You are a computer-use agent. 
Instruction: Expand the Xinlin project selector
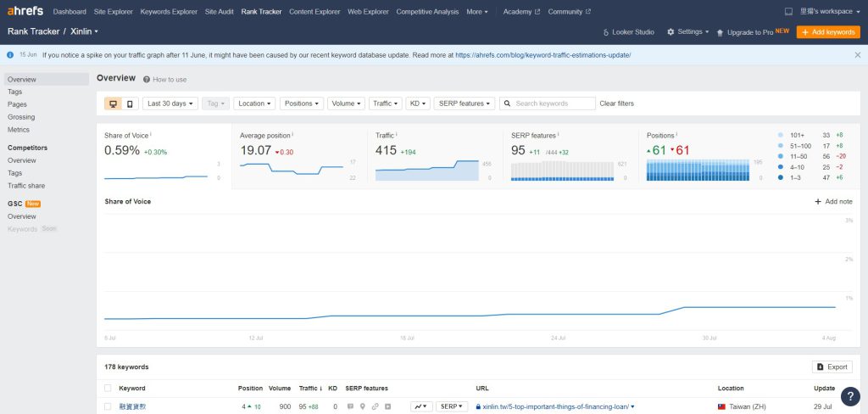pyautogui.click(x=84, y=31)
